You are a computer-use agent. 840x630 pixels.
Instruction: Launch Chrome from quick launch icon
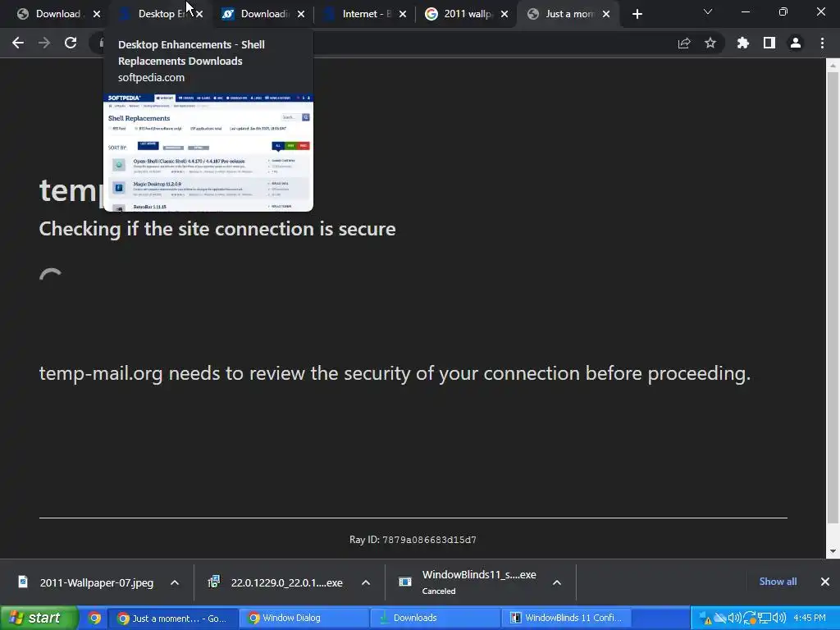(94, 618)
